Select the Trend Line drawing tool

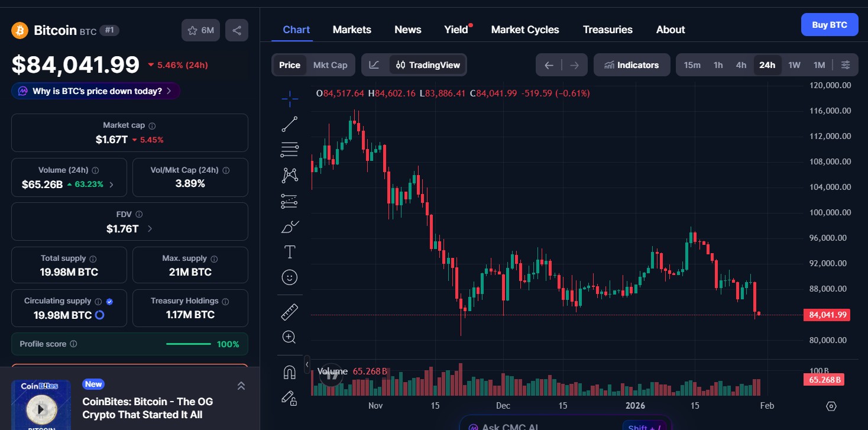tap(289, 123)
